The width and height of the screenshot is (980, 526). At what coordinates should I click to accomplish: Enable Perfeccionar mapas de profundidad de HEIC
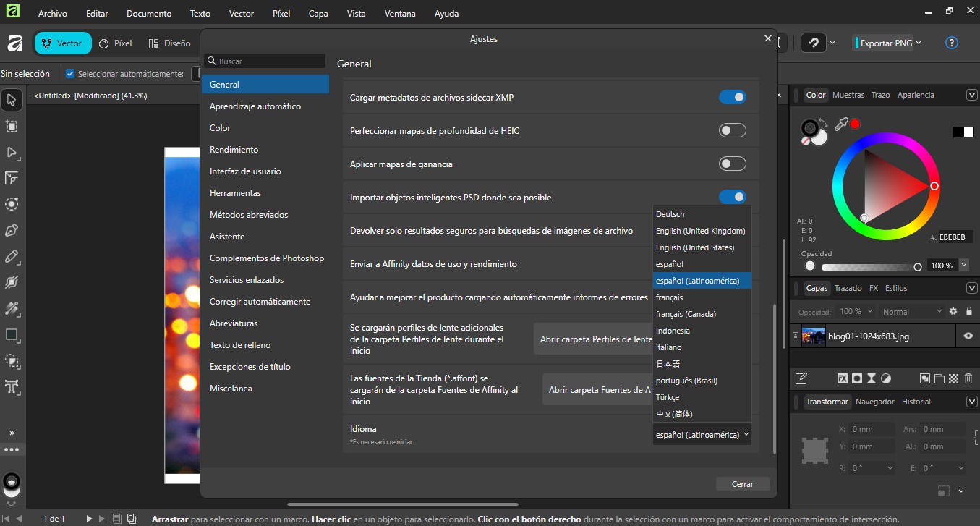(732, 130)
